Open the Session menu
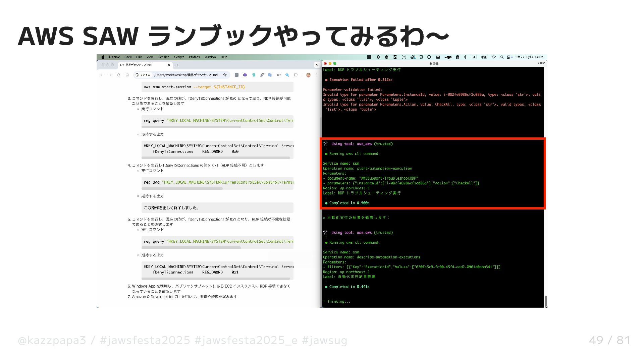This screenshot has width=644, height=362. click(164, 57)
